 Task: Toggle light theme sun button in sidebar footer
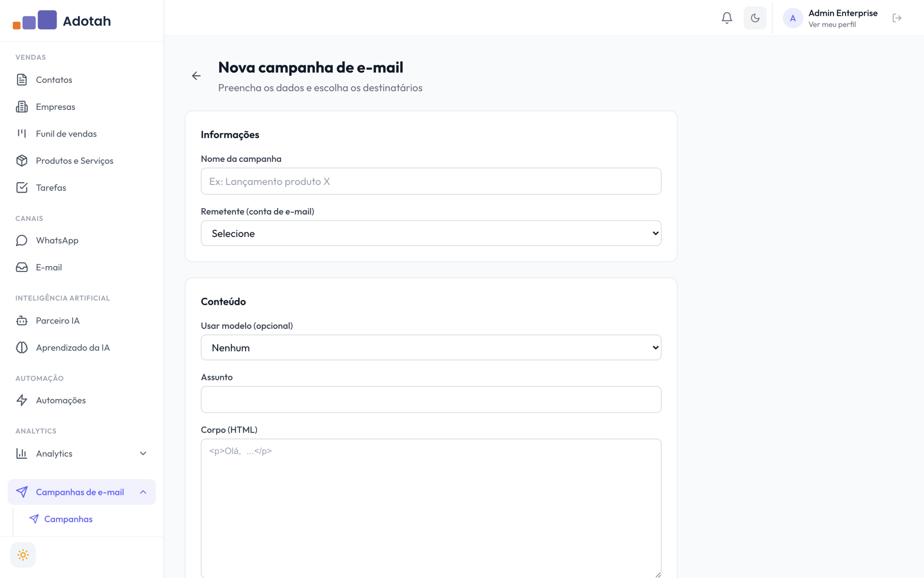tap(23, 555)
